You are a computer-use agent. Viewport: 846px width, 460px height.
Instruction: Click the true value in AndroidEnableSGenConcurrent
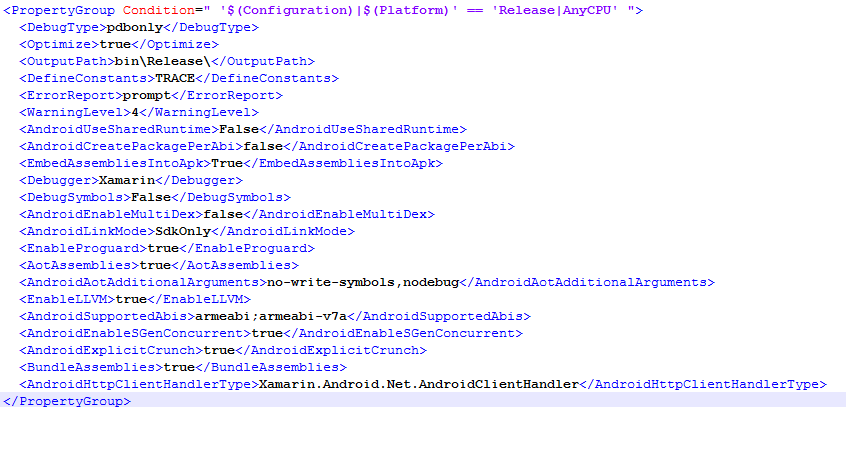(x=267, y=333)
